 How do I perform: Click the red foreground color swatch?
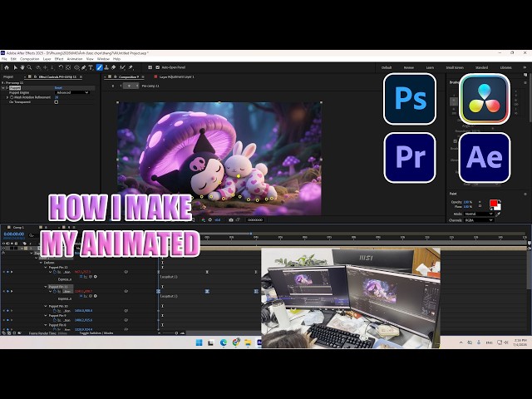coord(494,203)
